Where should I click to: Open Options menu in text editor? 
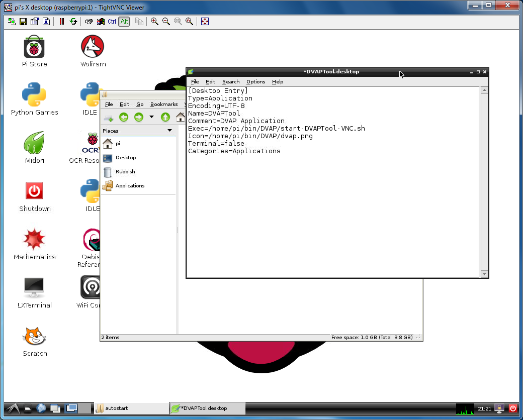(255, 82)
